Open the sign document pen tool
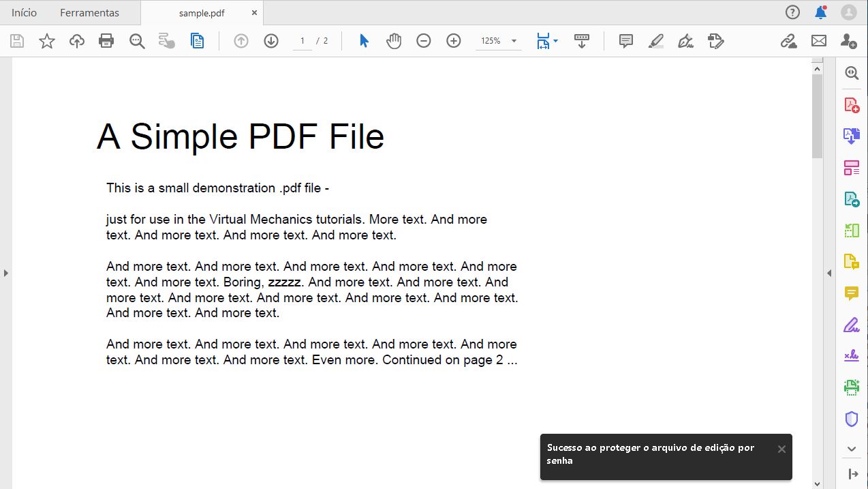Screen dimensions: 868x489 pos(686,41)
